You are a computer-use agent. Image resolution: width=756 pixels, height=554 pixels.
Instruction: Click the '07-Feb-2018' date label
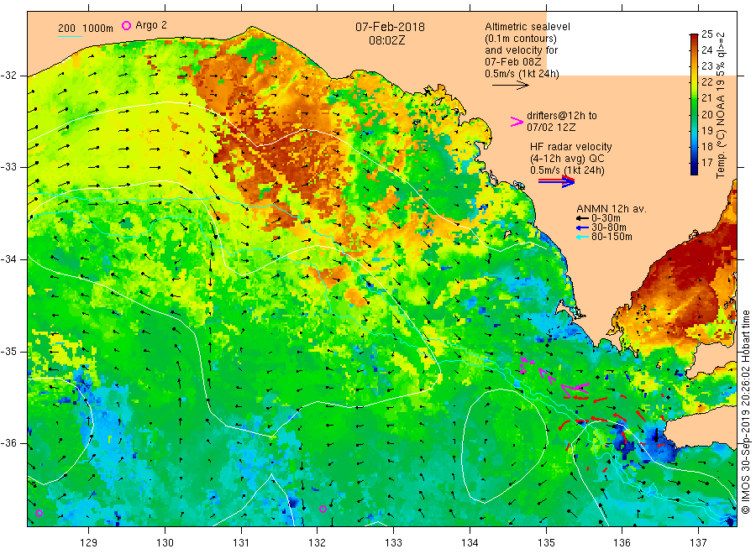coord(390,27)
